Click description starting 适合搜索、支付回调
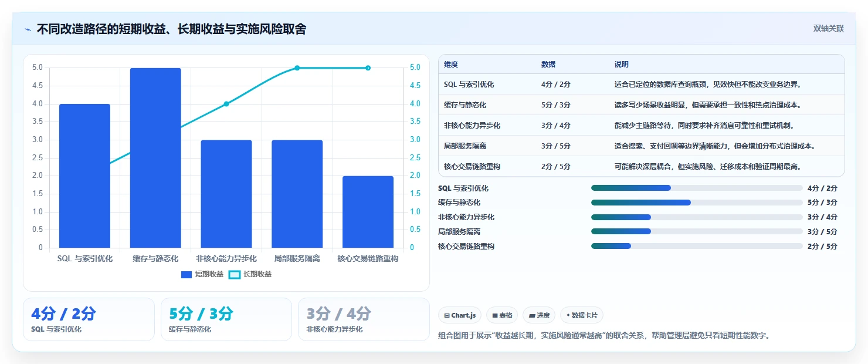868x364 pixels. 715,146
